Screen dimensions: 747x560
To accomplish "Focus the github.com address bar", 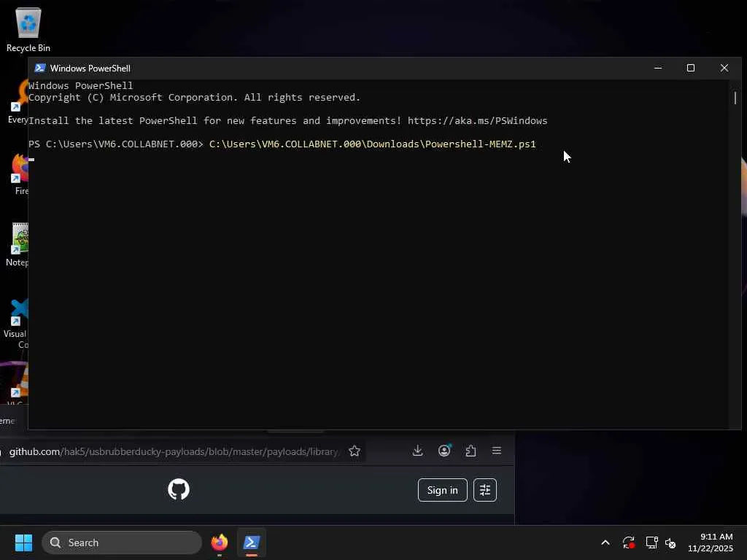I will coord(174,451).
